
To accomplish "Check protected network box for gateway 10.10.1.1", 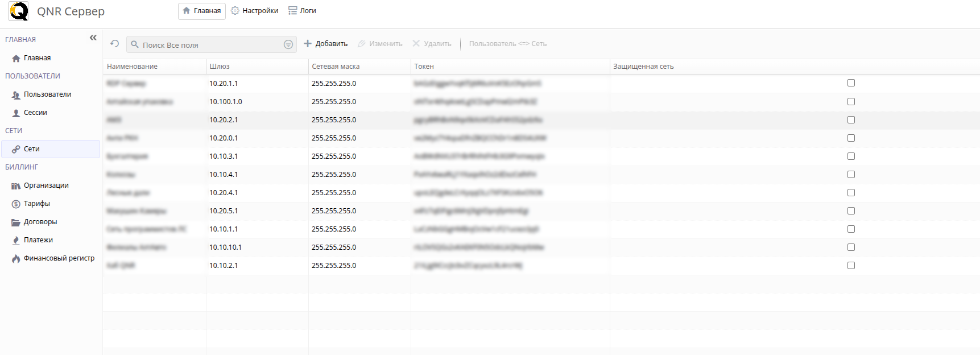I will pyautogui.click(x=851, y=229).
